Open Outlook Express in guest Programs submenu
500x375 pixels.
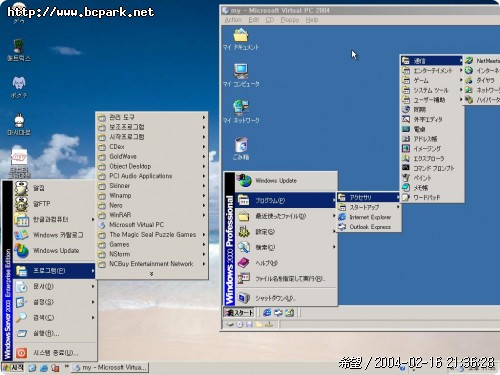coord(369,227)
